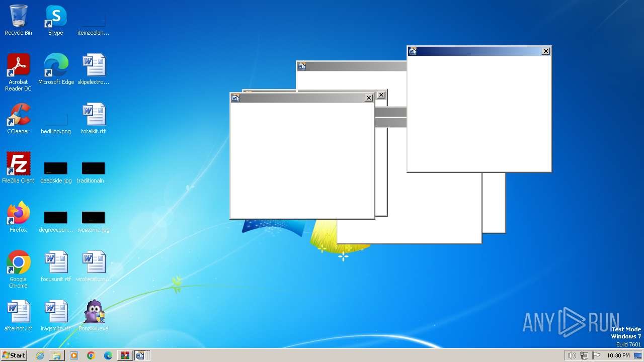Image resolution: width=644 pixels, height=362 pixels.
Task: Open volume control in system tray
Action: (572, 355)
